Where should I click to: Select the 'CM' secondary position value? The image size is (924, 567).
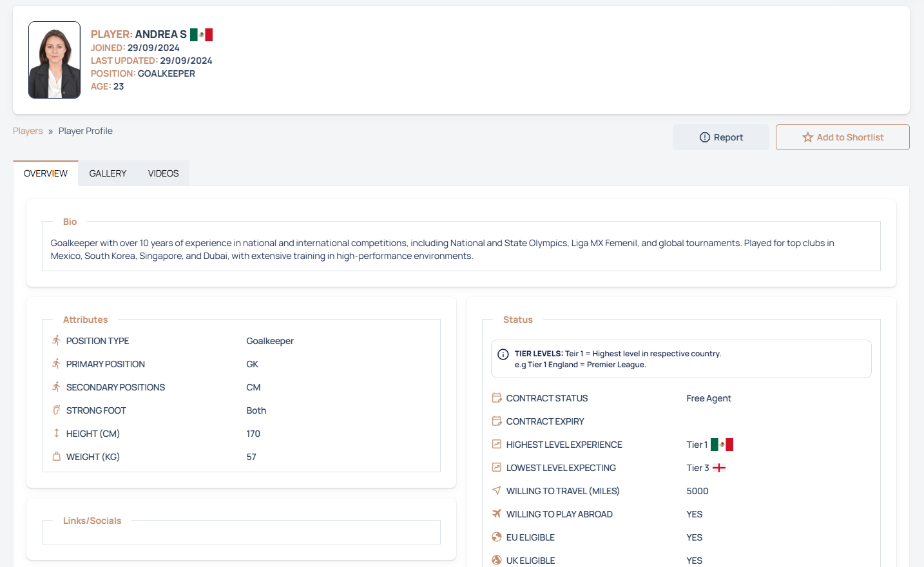(253, 387)
